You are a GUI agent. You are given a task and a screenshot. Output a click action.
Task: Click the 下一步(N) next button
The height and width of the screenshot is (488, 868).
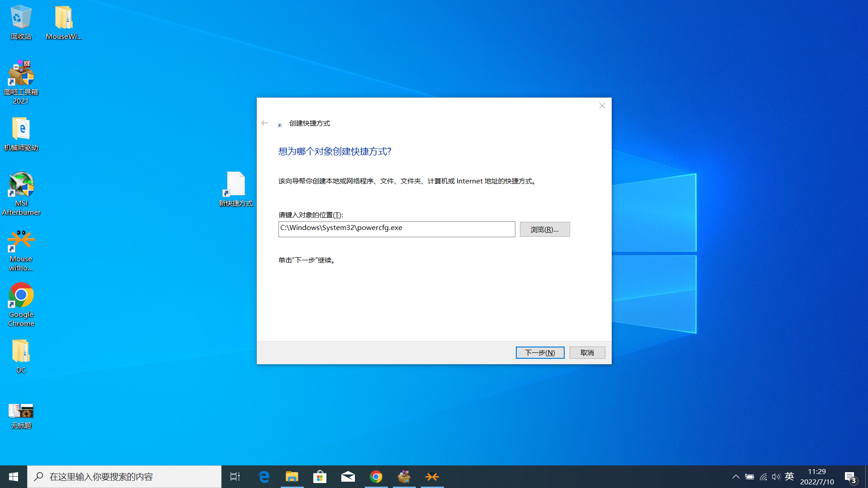click(x=540, y=352)
